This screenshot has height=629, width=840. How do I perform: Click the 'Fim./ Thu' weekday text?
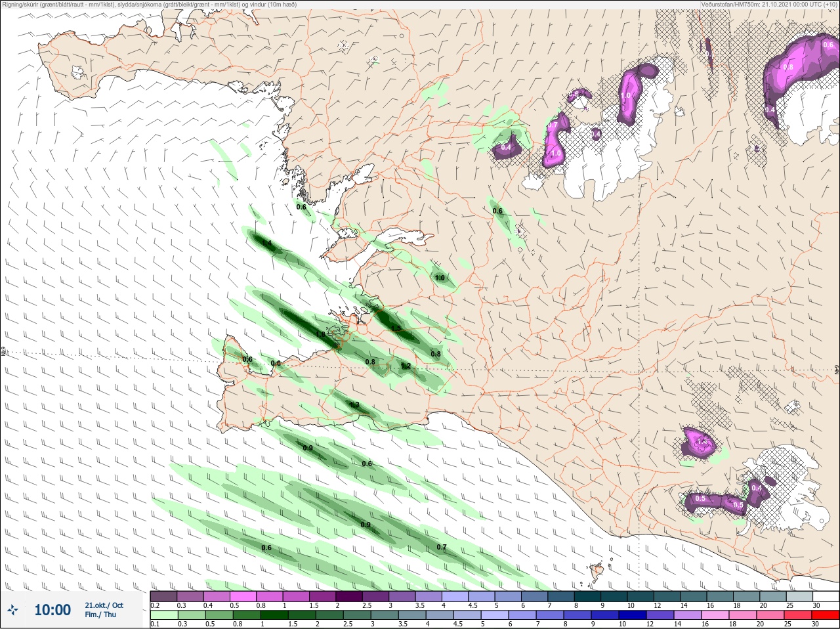(x=100, y=615)
